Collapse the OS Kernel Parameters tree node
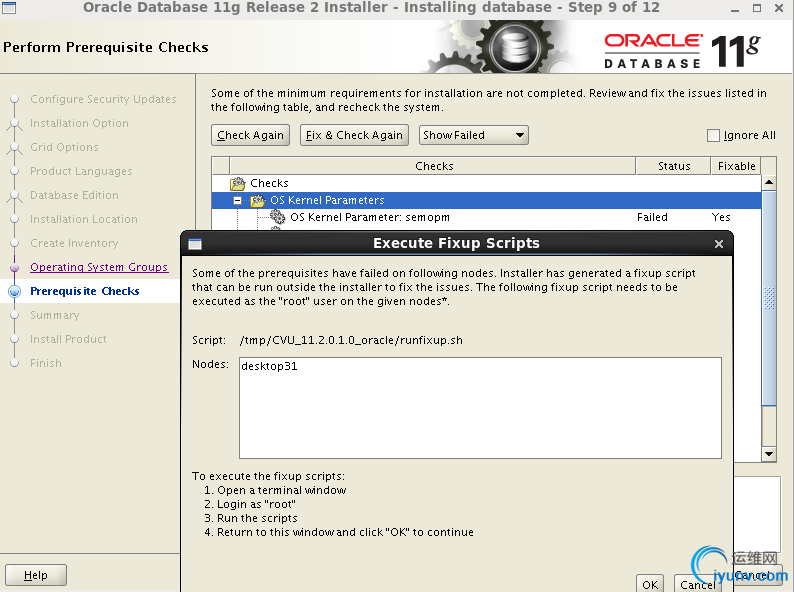 point(237,201)
